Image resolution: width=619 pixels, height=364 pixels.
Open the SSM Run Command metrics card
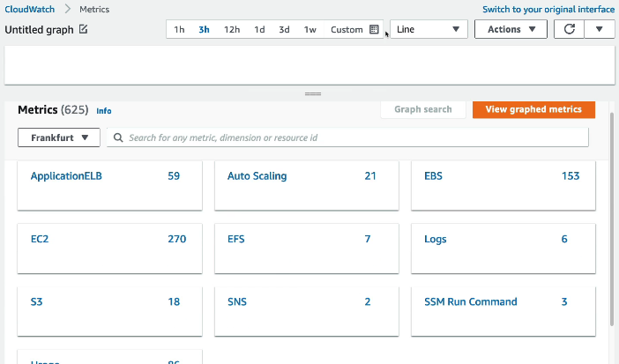(x=503, y=311)
